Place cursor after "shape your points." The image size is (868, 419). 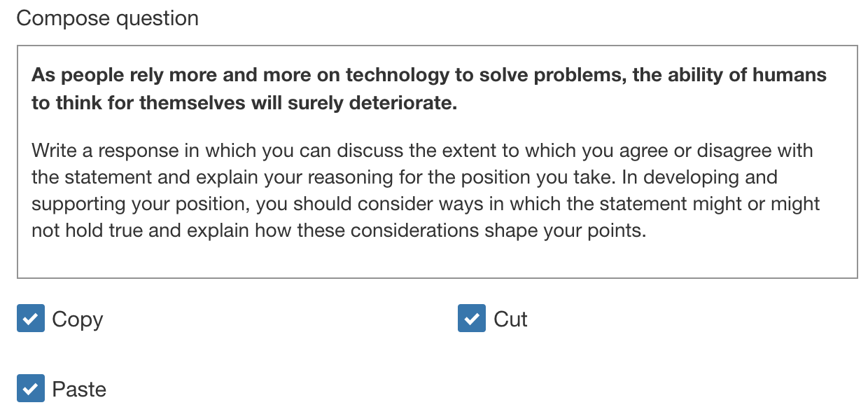click(x=646, y=231)
